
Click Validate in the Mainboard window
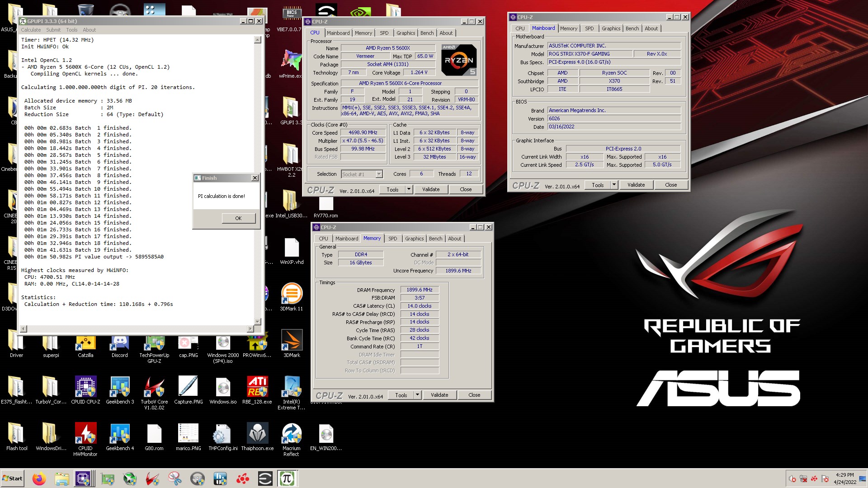[x=636, y=185]
